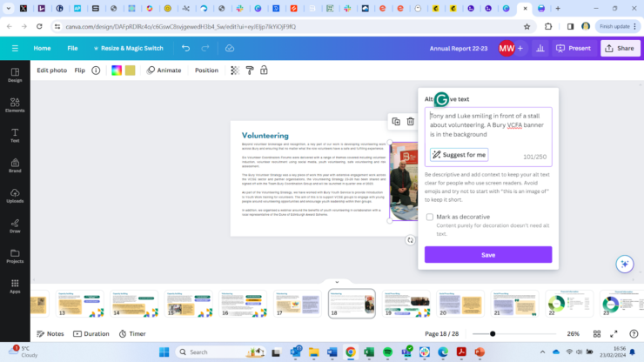
Task: Delete image using trash icon
Action: (410, 121)
